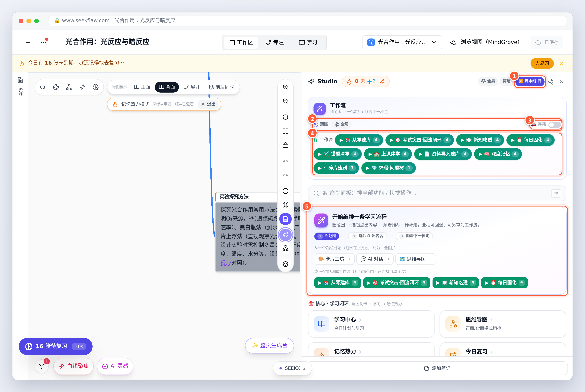Toggle the 流水线 开 pipeline button
This screenshot has width=585, height=392.
coord(530,81)
